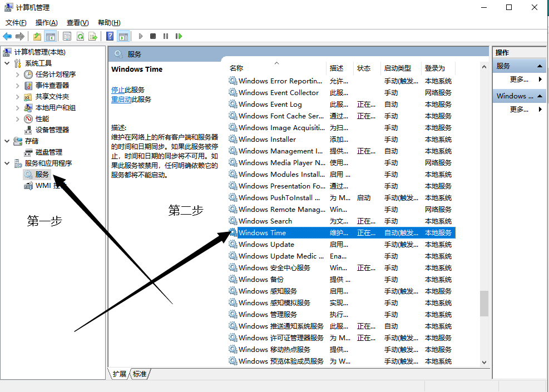549x392 pixels.
Task: Click the Restart service icon
Action: coord(179,36)
